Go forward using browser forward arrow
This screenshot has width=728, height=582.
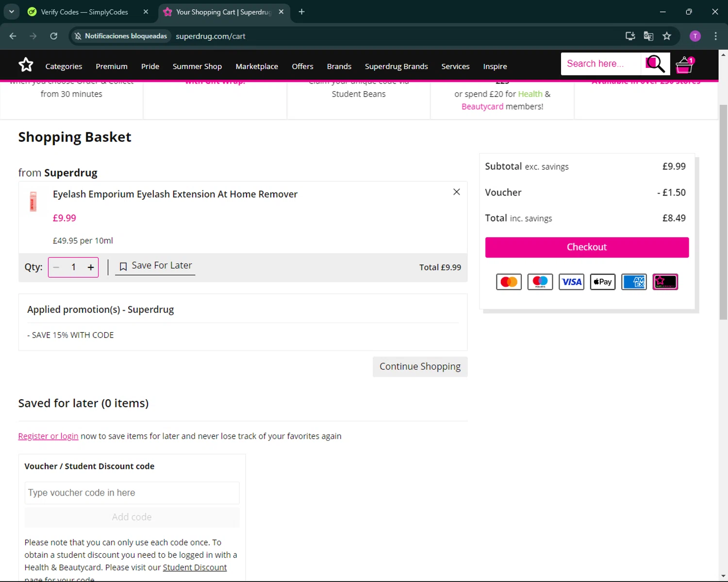[x=33, y=36]
